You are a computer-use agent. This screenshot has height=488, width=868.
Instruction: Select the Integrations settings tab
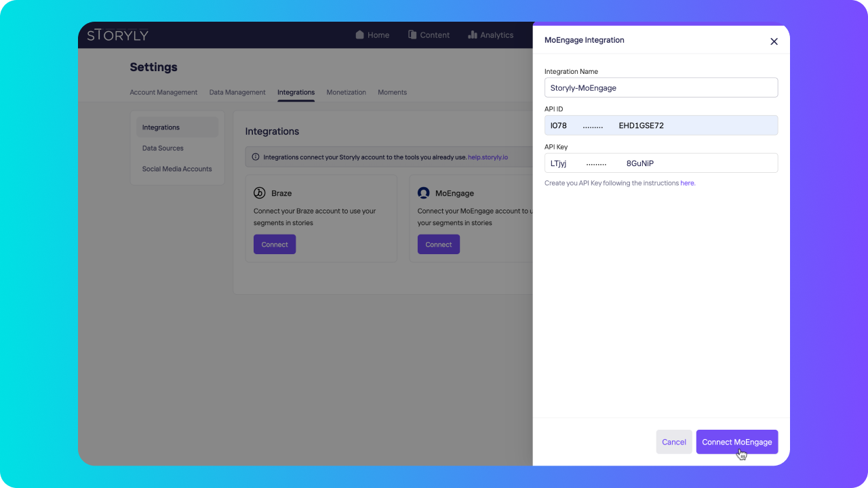click(x=296, y=92)
